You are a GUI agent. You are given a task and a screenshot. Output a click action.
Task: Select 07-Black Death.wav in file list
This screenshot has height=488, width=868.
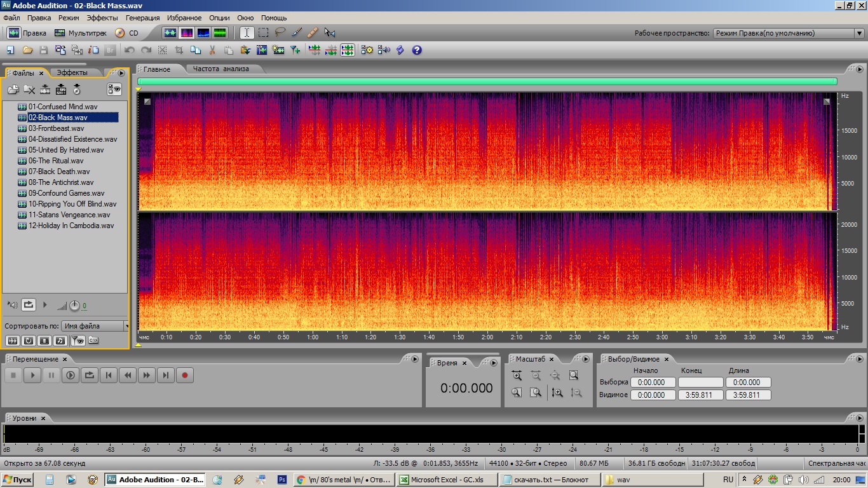[58, 172]
